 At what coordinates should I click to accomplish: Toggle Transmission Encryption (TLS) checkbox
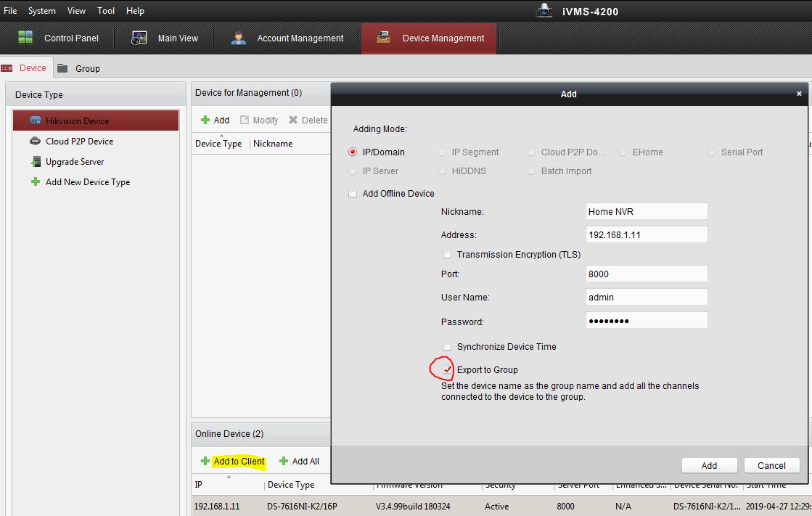click(x=448, y=255)
